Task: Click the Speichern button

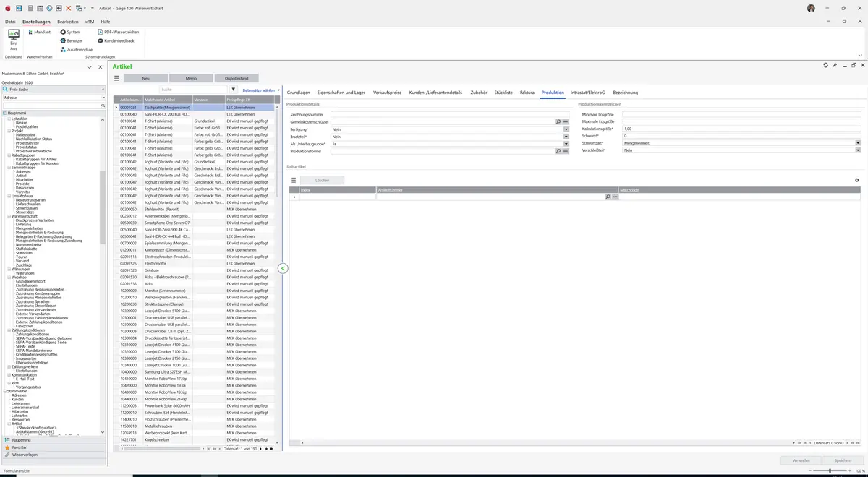Action: click(x=843, y=460)
